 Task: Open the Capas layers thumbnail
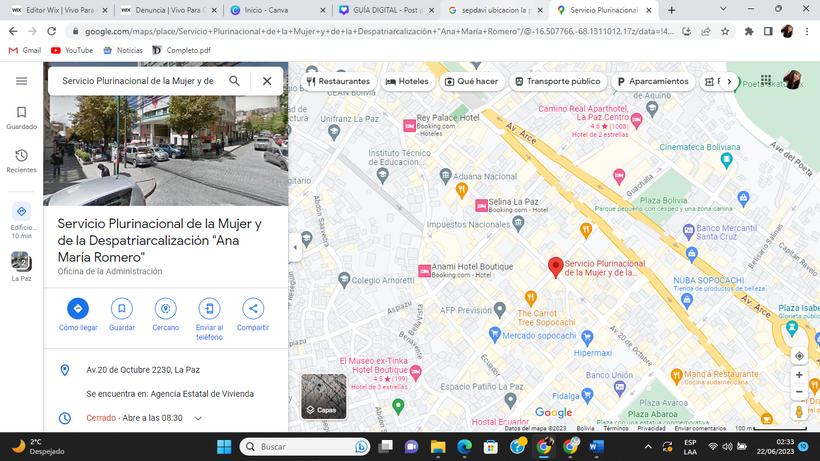(324, 396)
